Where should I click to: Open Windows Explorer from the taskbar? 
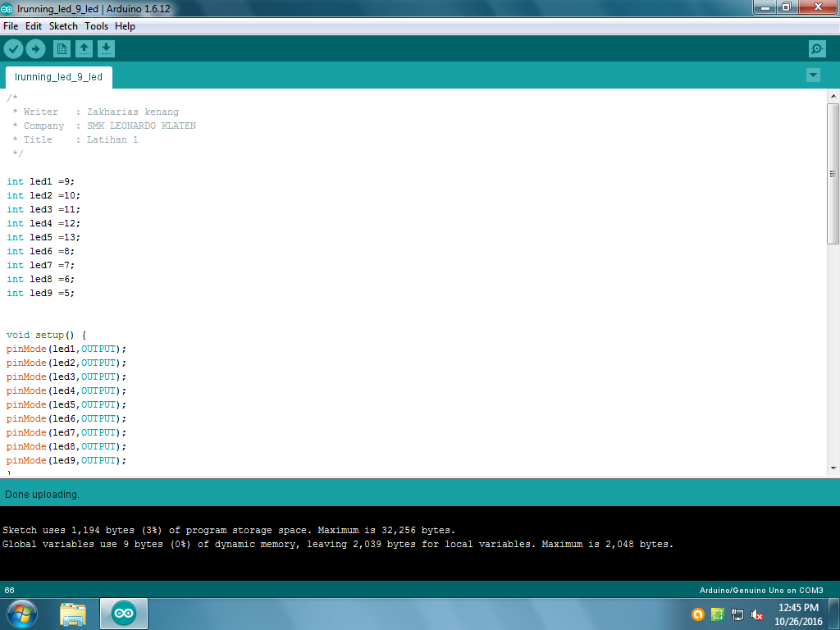point(73,614)
